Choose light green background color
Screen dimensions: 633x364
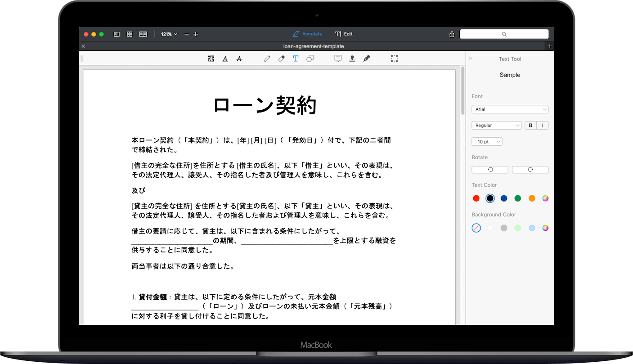(518, 228)
